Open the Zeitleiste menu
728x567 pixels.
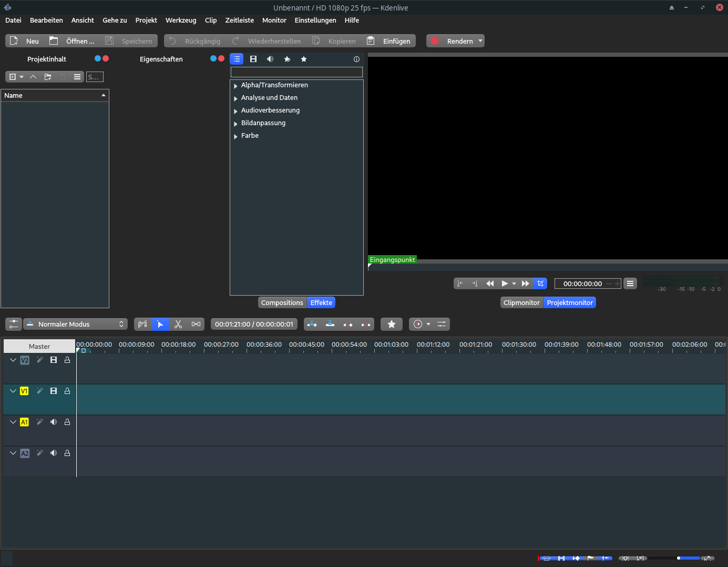click(x=239, y=21)
